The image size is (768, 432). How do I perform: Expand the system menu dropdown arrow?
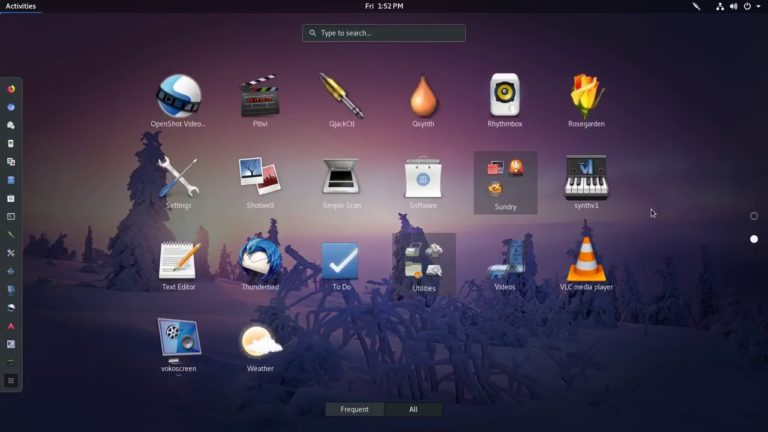pyautogui.click(x=758, y=6)
